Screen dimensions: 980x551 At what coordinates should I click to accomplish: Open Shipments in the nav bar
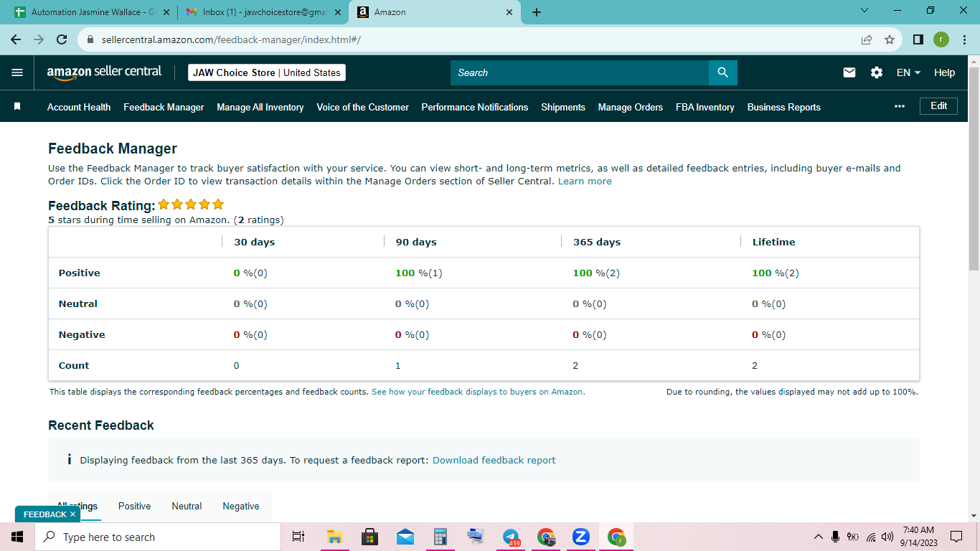coord(563,107)
